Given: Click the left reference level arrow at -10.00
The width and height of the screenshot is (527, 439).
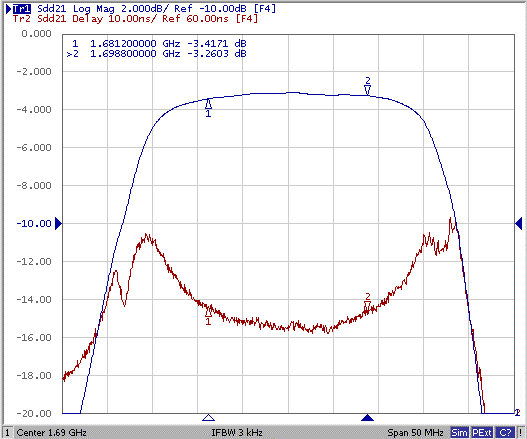Looking at the screenshot, I should tap(58, 223).
